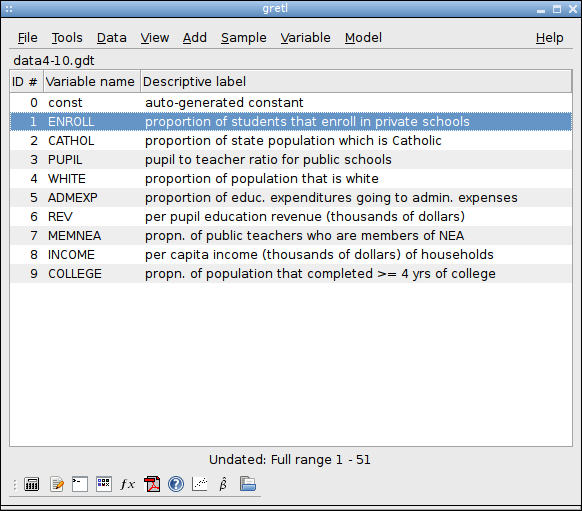
Task: Select the INCOME variable row
Action: (291, 255)
